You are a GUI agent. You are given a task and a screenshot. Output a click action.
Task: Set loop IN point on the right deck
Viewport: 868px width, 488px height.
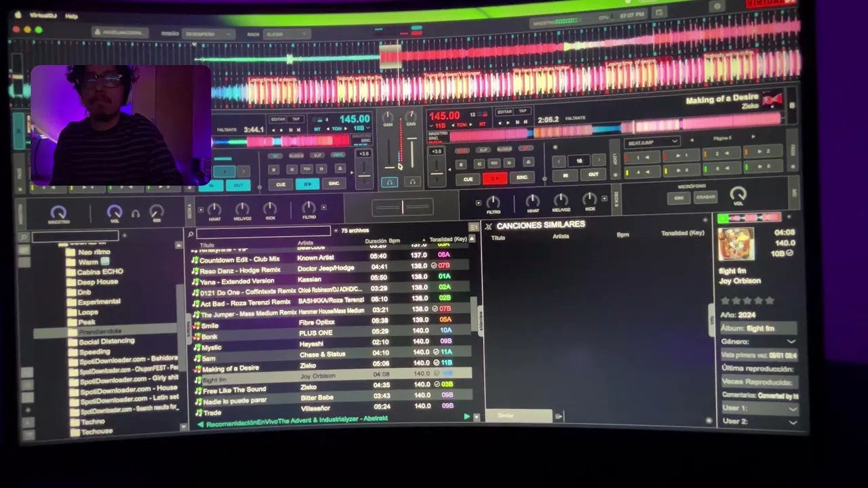click(x=566, y=175)
